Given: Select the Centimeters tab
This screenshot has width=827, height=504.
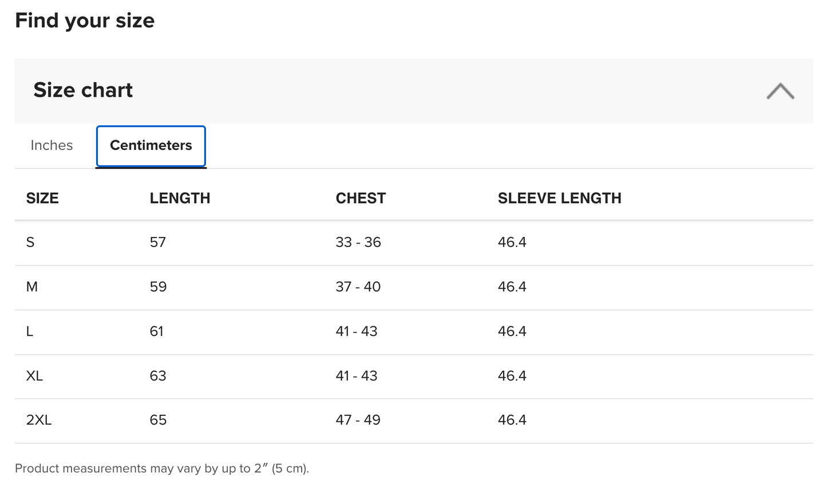Looking at the screenshot, I should [151, 146].
